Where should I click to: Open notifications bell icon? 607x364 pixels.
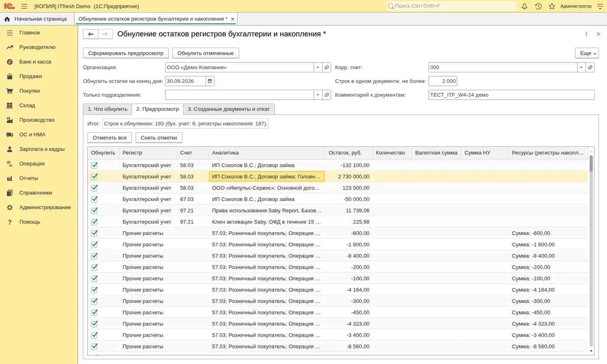pos(524,6)
